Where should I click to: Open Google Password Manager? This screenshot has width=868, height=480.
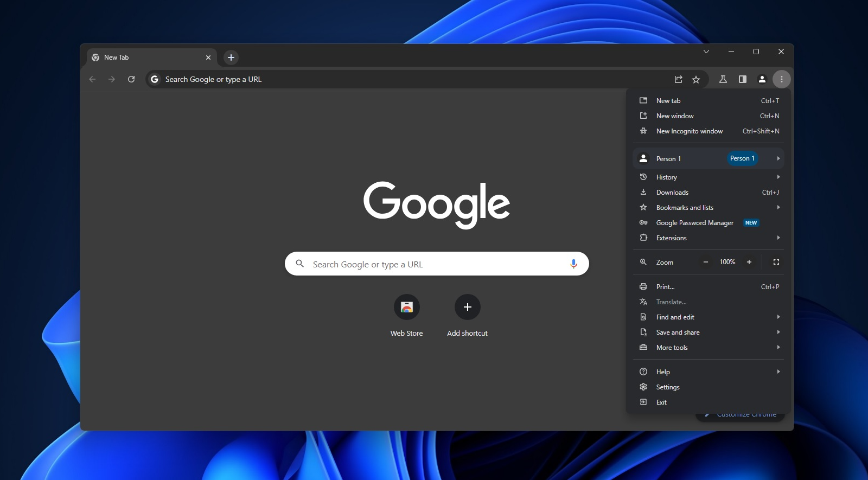[x=709, y=223]
